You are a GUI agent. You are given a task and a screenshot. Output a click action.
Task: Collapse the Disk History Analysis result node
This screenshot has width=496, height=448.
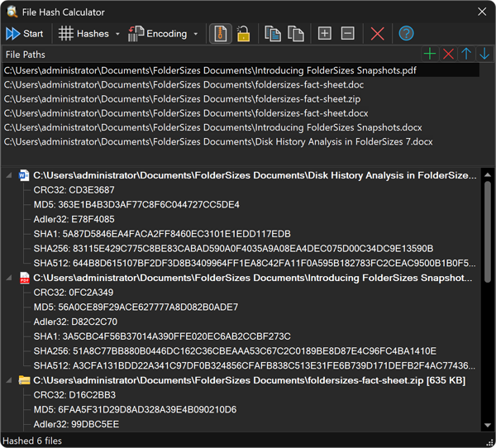(9, 175)
